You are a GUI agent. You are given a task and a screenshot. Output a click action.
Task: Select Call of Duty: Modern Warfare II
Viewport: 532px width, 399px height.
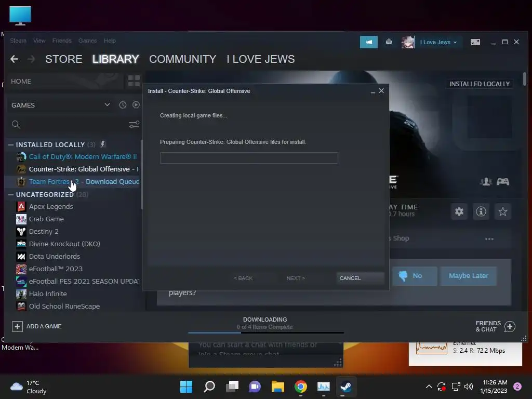click(73, 157)
